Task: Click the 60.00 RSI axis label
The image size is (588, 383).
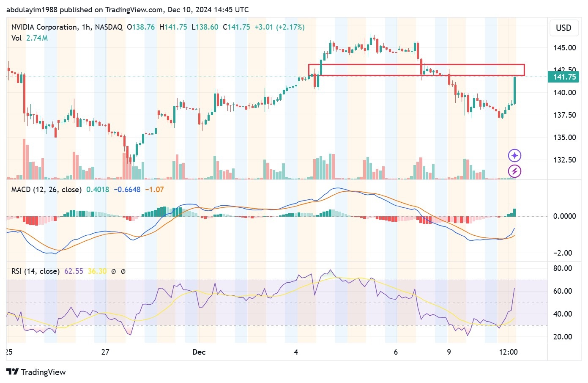Action: 563,291
